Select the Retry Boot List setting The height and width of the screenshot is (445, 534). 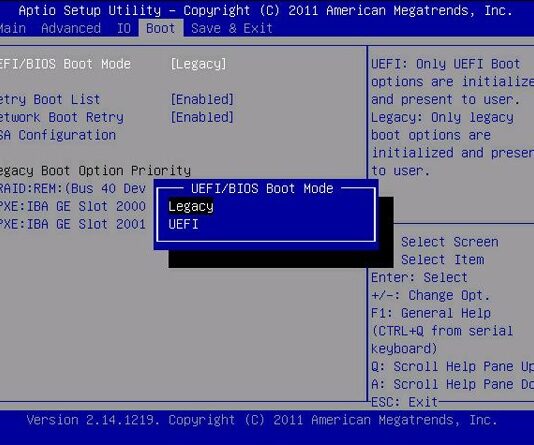point(50,99)
